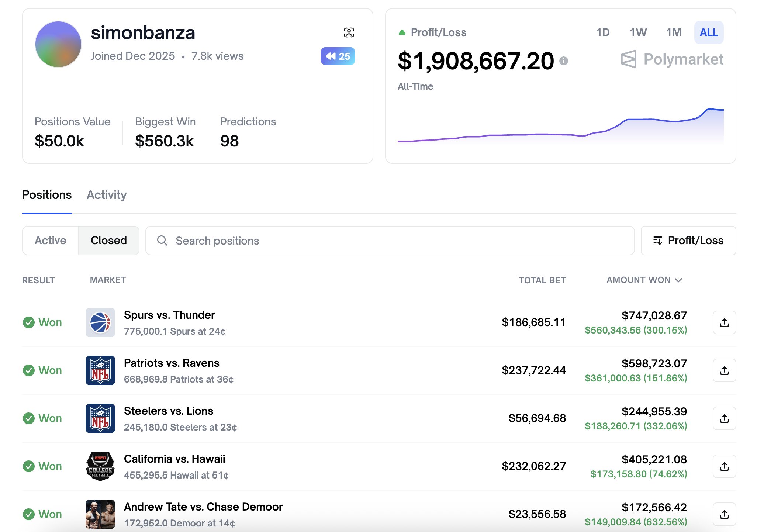Click the profile scan icon near username
The height and width of the screenshot is (532, 757).
349,32
